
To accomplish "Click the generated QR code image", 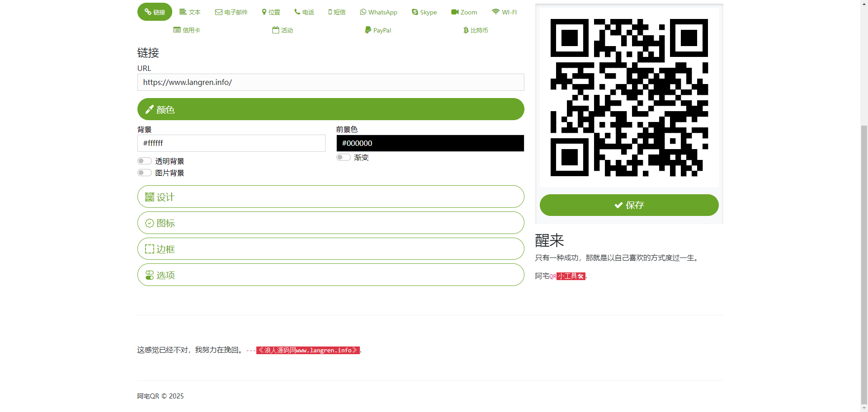I will pyautogui.click(x=629, y=98).
